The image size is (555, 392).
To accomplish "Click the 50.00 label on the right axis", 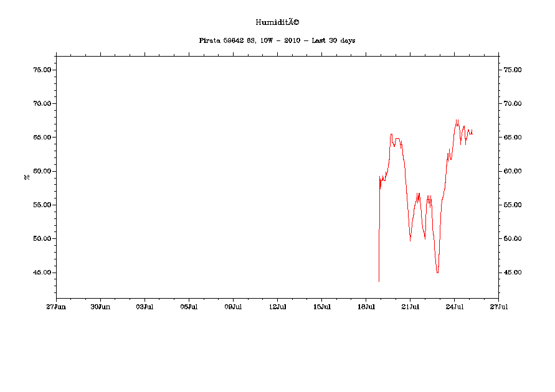I will (512, 239).
